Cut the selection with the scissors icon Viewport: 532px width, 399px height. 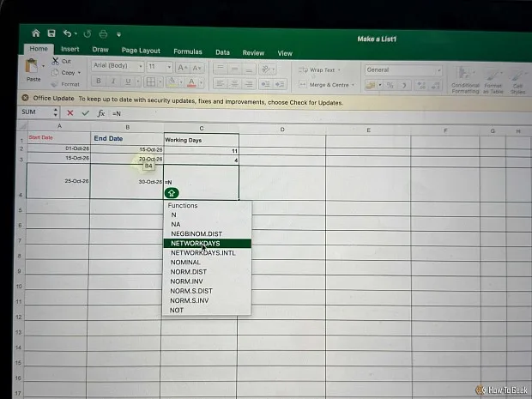click(x=55, y=61)
